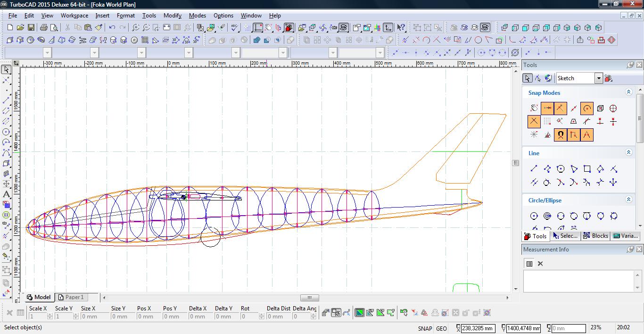The image size is (644, 334).
Task: Toggle the Grid snap mode
Action: [x=547, y=122]
